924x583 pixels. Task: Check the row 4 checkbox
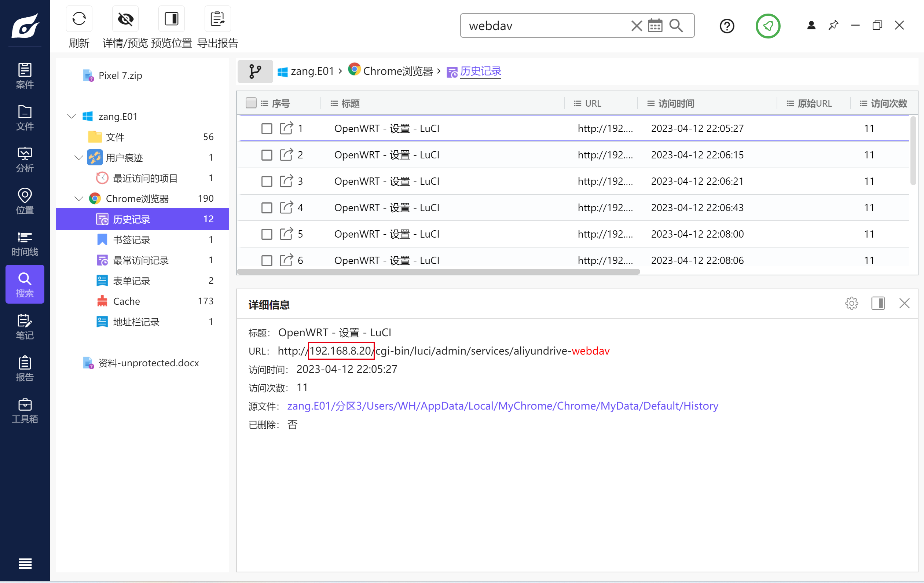click(x=267, y=208)
